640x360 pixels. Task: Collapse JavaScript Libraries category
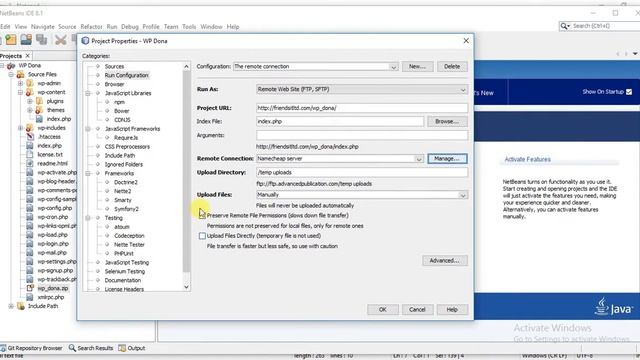88,93
